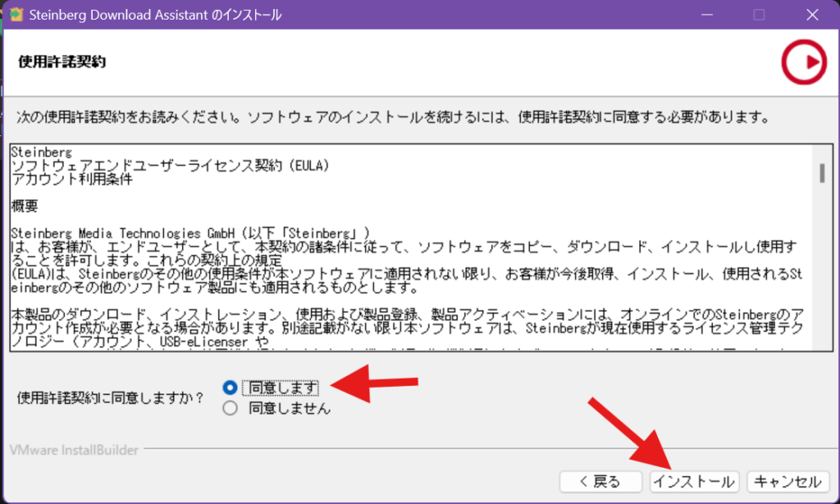The width and height of the screenshot is (840, 504).
Task: Select the 同意しません radio option
Action: tap(230, 408)
